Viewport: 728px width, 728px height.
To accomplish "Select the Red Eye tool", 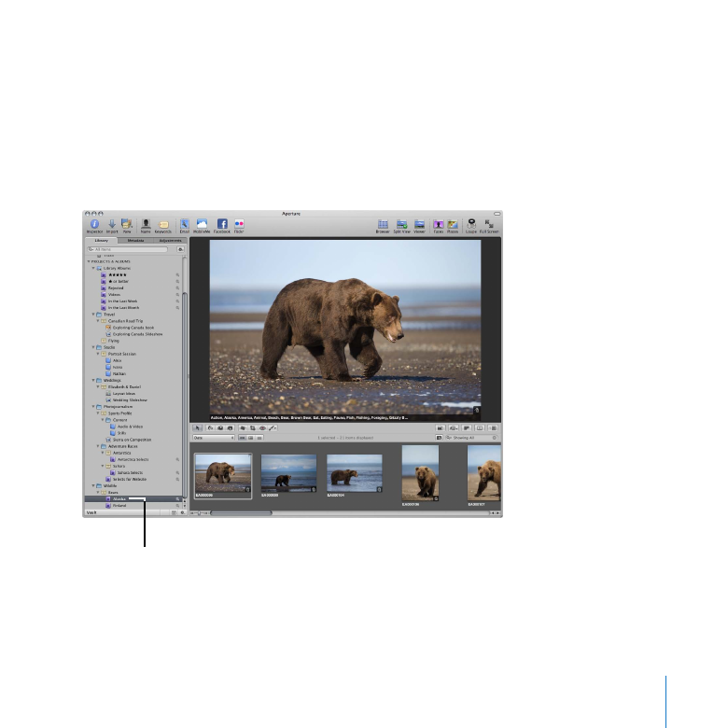I will point(262,428).
